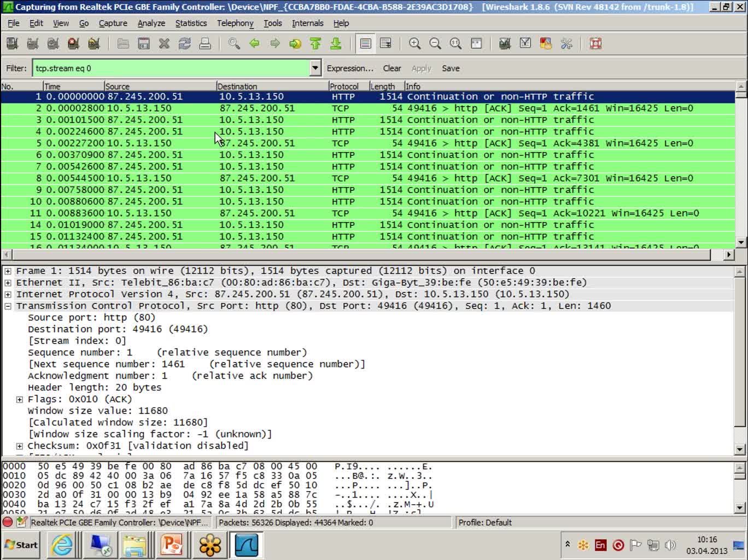Screen dimensions: 748x560
Task: Zoom in the packet text
Action: pos(415,44)
